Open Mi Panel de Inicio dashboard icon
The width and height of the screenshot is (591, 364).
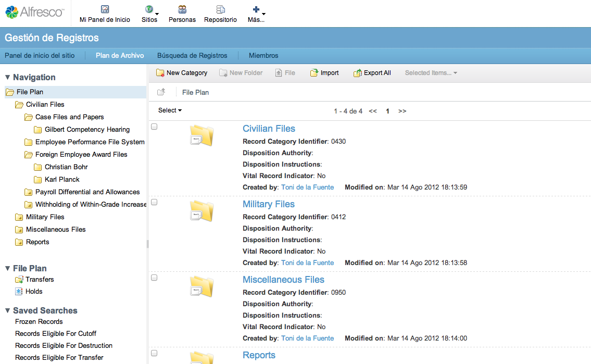click(x=105, y=9)
